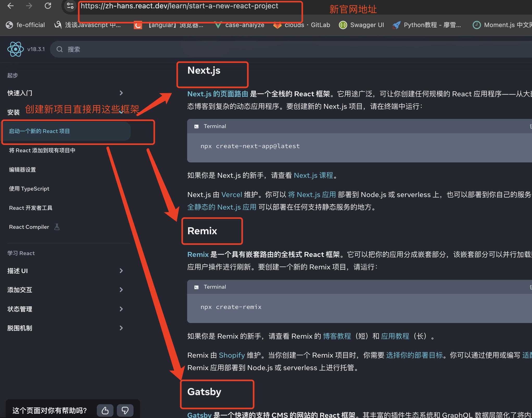Screen dimensions: 532x418
Task: Open 【angular】浏览器 bookmark
Action: [x=169, y=25]
